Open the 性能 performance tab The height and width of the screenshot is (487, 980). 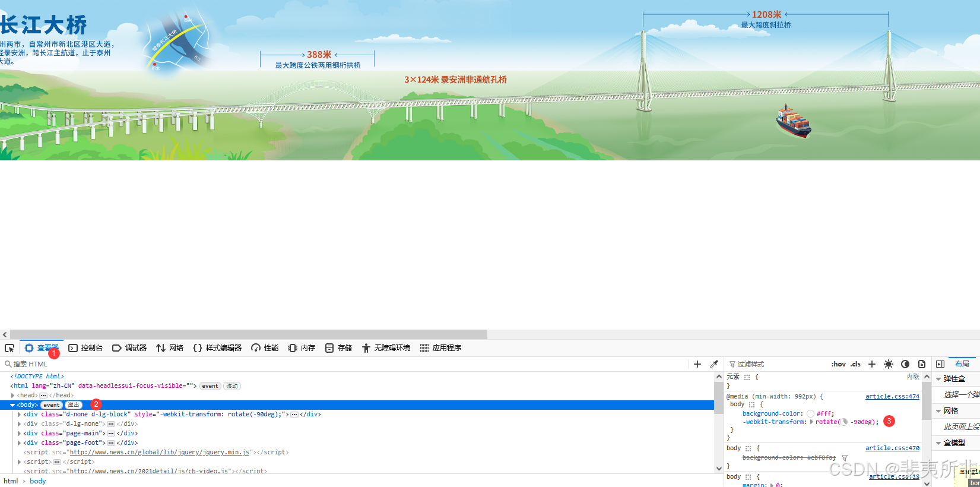(x=265, y=348)
